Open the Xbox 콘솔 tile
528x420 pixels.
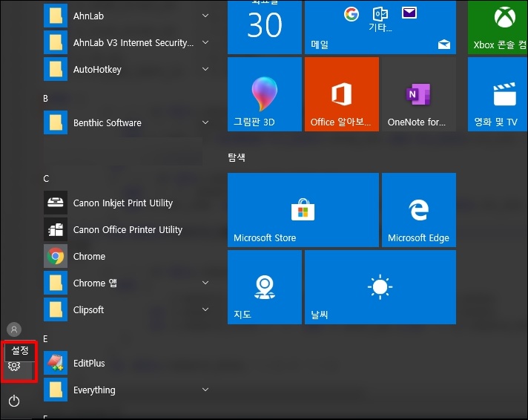tap(498, 27)
